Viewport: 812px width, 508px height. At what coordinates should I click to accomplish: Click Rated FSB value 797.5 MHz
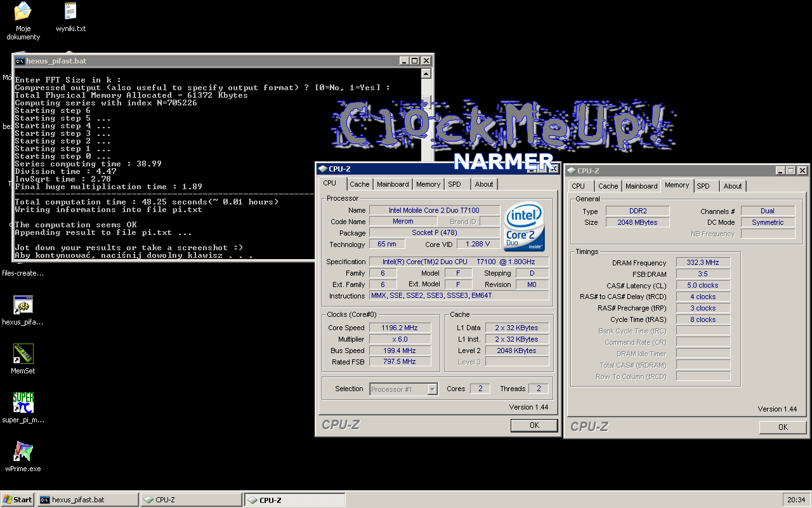point(400,362)
